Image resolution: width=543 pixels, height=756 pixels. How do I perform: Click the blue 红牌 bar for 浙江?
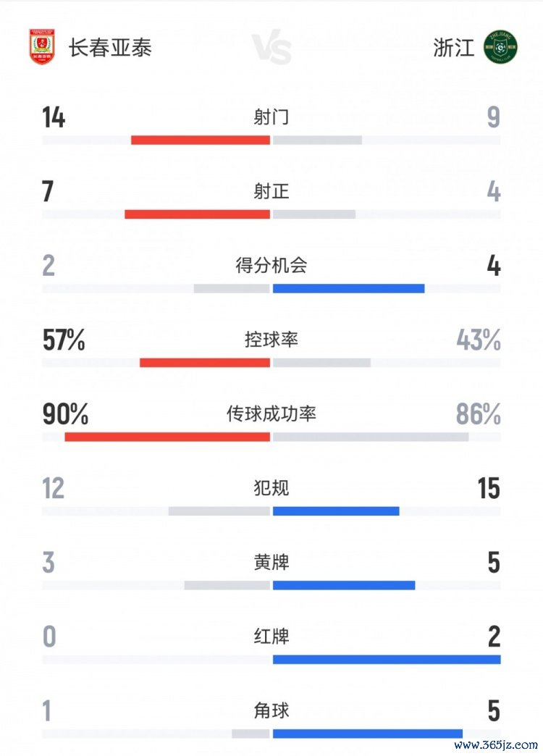coord(387,659)
